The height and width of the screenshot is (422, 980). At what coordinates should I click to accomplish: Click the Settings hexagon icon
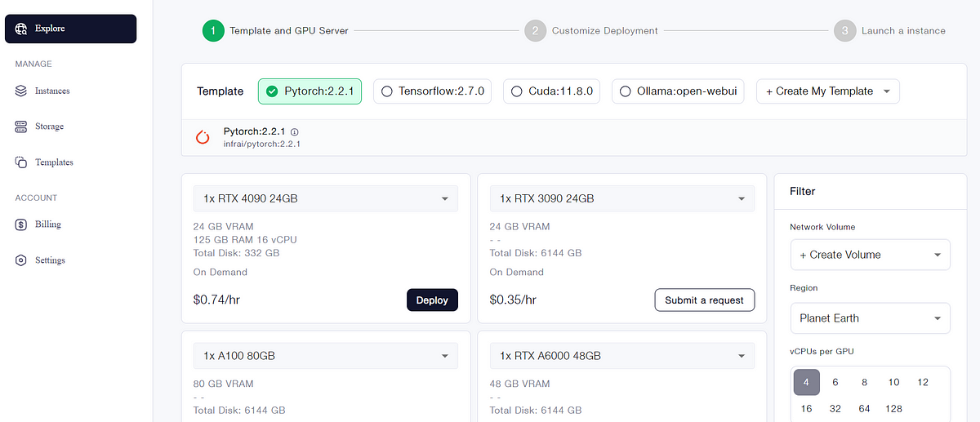pyautogui.click(x=21, y=260)
